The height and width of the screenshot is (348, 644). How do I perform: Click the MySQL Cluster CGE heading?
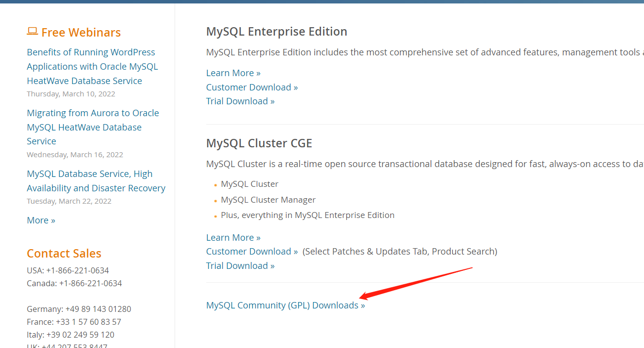point(259,143)
